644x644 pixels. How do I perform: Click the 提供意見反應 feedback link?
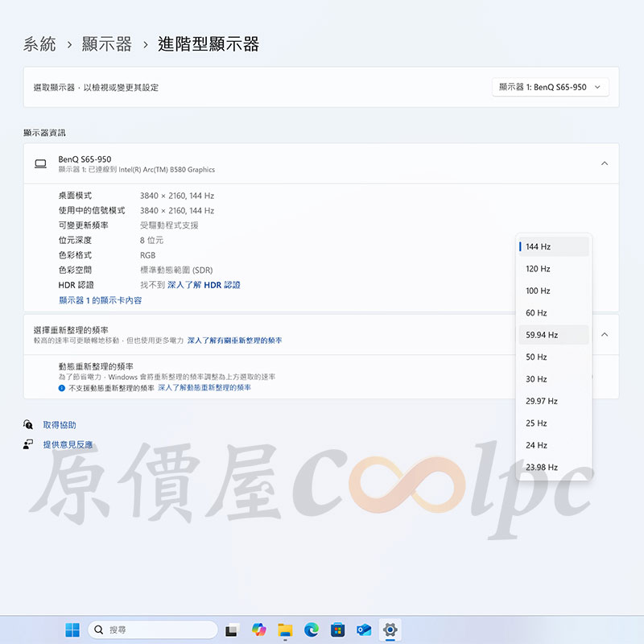tap(68, 444)
